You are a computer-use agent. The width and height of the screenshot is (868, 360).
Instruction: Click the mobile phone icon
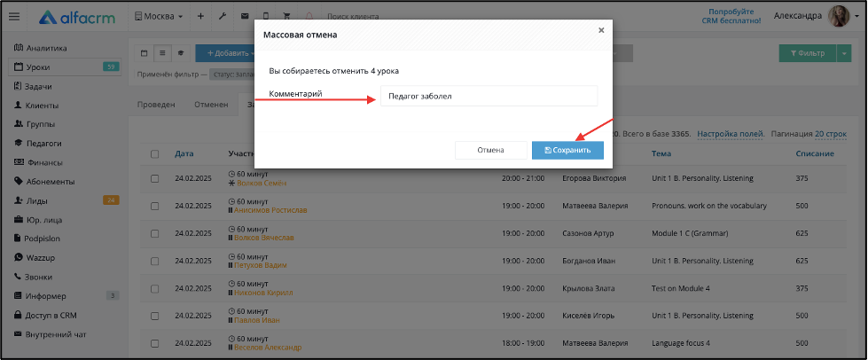[266, 17]
